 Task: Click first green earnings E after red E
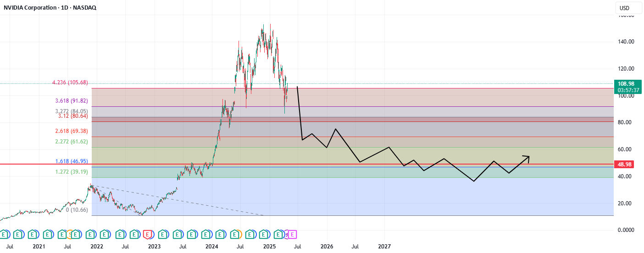tap(162, 234)
